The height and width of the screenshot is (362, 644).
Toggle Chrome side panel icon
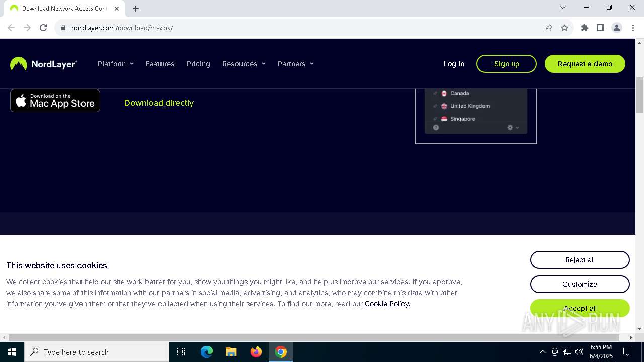tap(601, 28)
